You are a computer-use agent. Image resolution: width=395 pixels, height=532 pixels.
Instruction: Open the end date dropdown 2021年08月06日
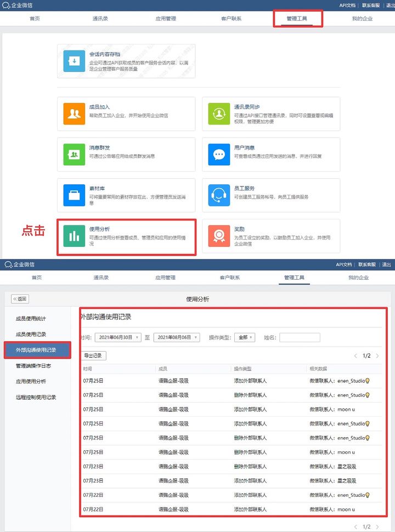point(176,337)
